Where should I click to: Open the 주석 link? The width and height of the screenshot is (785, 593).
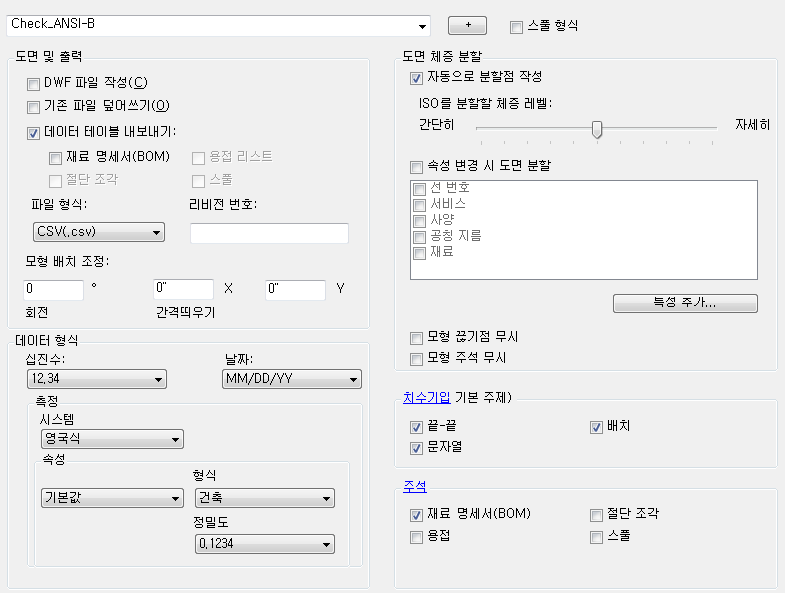point(415,486)
